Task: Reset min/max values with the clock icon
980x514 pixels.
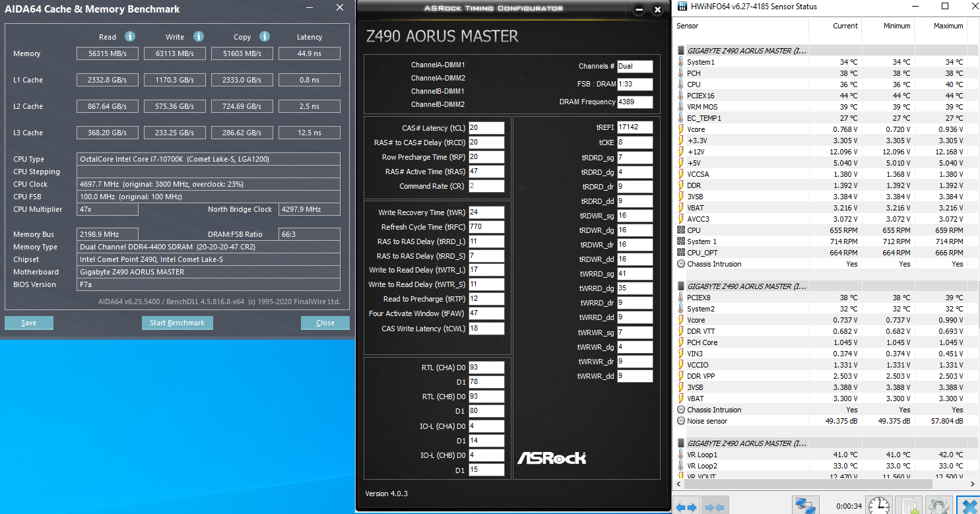Action: point(878,505)
